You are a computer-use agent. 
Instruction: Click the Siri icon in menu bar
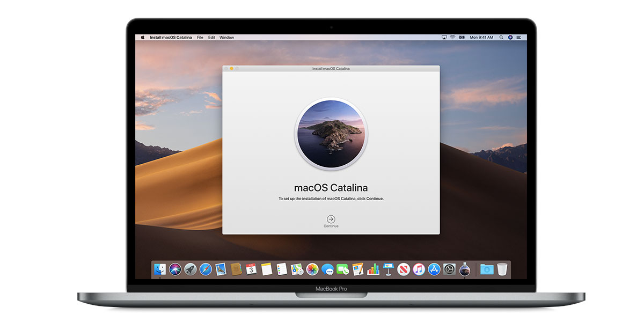tap(509, 38)
